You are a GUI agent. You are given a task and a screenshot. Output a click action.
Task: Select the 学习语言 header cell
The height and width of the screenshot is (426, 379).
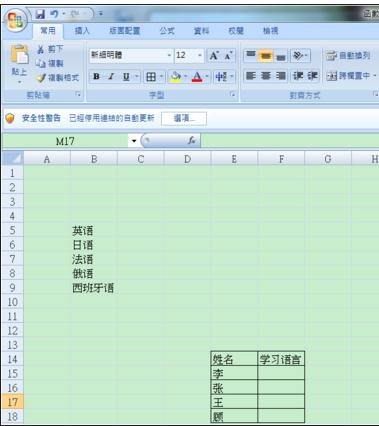coord(281,359)
